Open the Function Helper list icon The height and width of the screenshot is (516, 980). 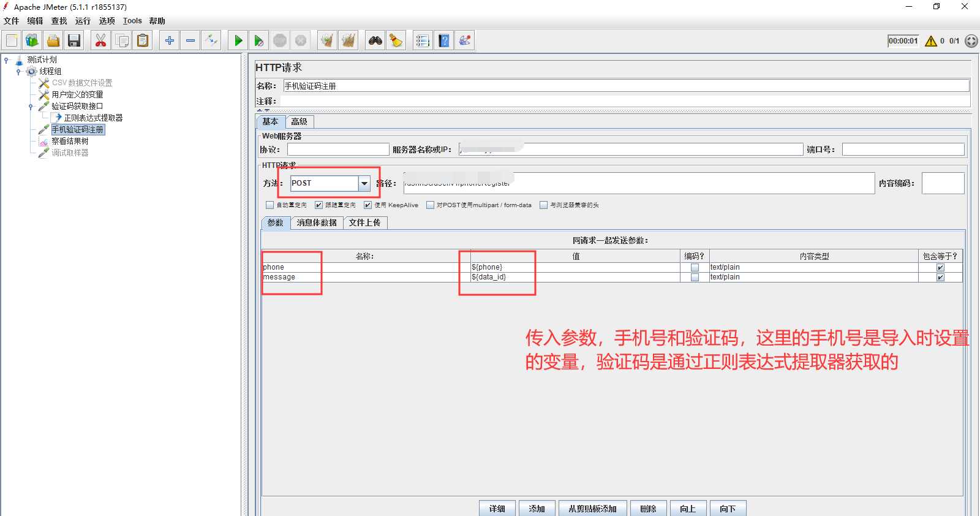pos(423,41)
